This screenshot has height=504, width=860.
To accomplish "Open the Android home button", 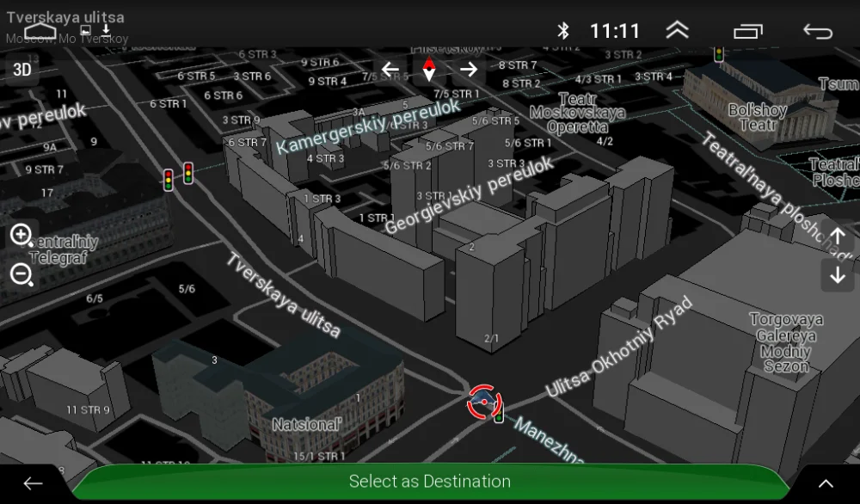I will (40, 31).
